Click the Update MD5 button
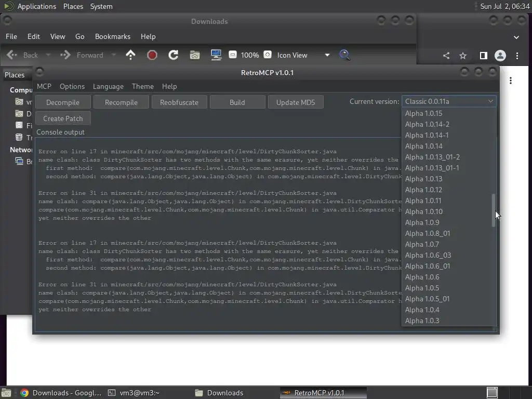Screen dimensions: 532x399 296,102
